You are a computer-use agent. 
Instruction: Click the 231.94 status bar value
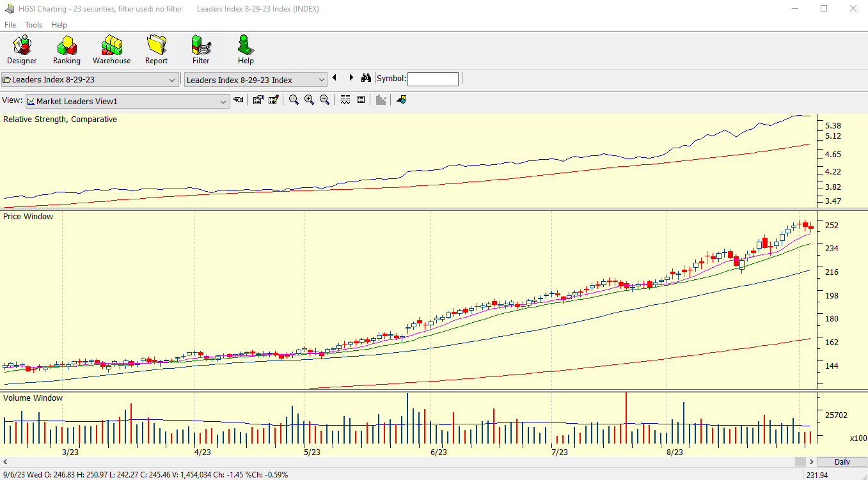coord(817,475)
